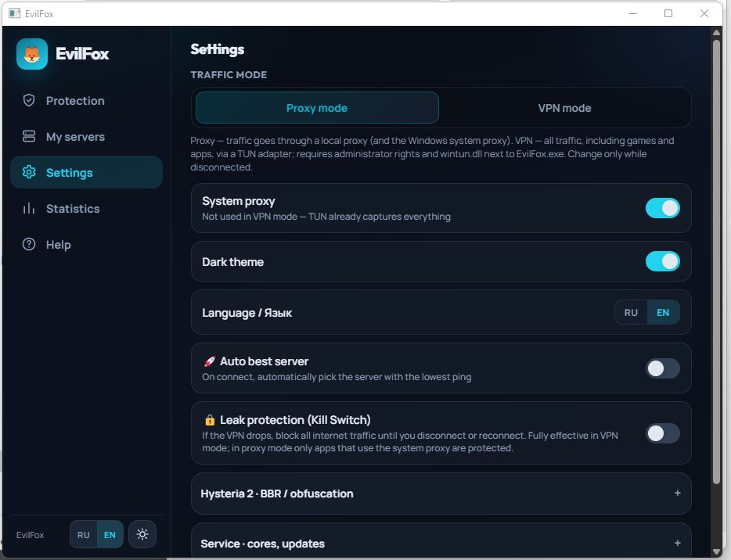Expand the Hysteria 2 BBR obfuscation section
The height and width of the screenshot is (560, 731).
coord(441,494)
